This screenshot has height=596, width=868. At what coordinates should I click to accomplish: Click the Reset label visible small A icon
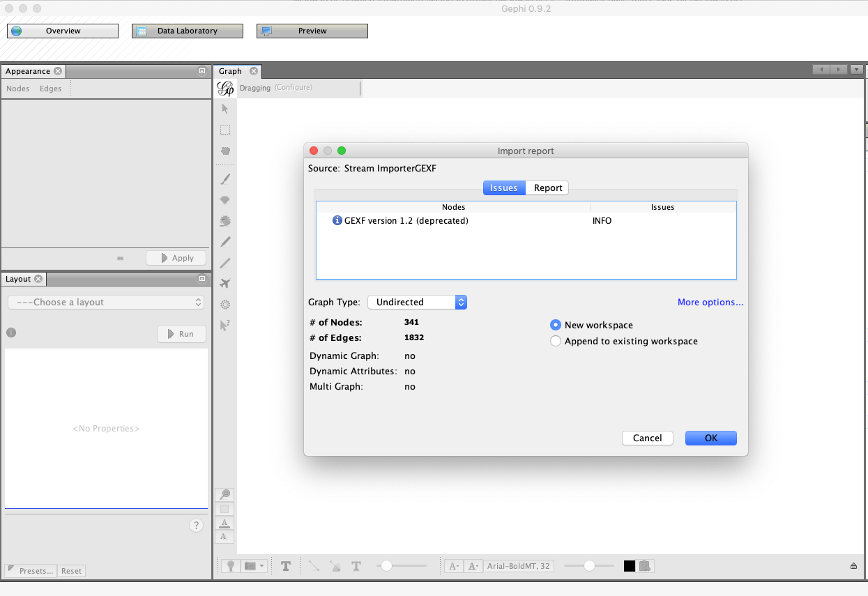tap(224, 537)
